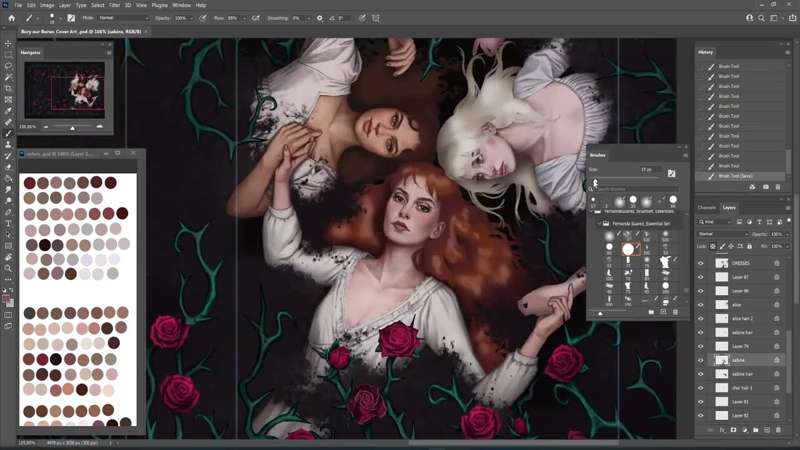The height and width of the screenshot is (450, 800).
Task: Select the DRESSES layer name
Action: 740,263
